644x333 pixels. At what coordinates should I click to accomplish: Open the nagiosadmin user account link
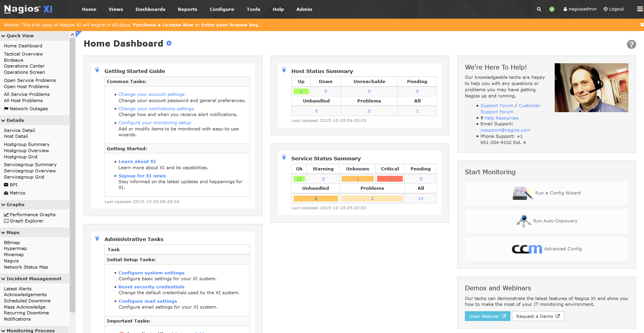click(580, 9)
